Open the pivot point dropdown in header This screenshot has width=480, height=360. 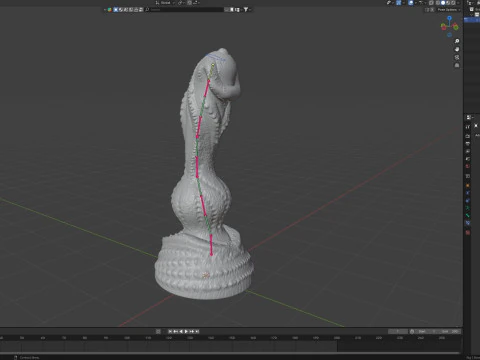pyautogui.click(x=181, y=3)
